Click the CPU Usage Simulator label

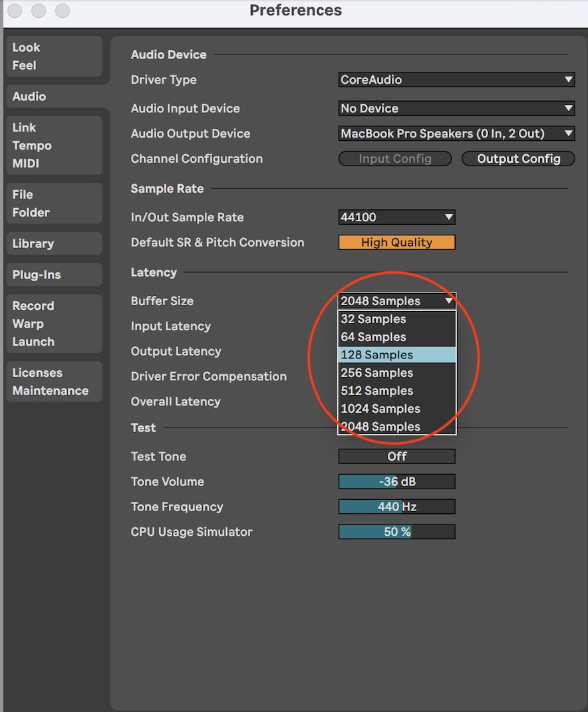tap(192, 532)
